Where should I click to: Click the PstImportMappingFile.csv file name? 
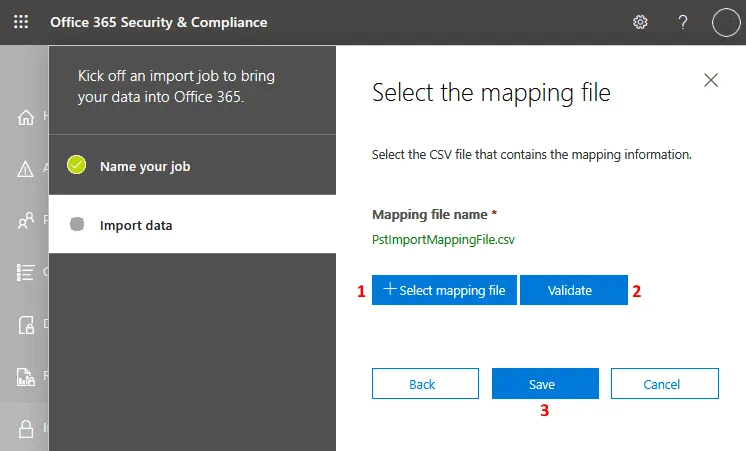[443, 239]
